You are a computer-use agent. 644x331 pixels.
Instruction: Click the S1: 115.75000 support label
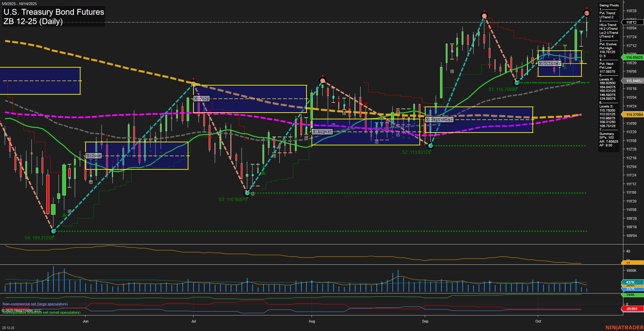pos(502,90)
